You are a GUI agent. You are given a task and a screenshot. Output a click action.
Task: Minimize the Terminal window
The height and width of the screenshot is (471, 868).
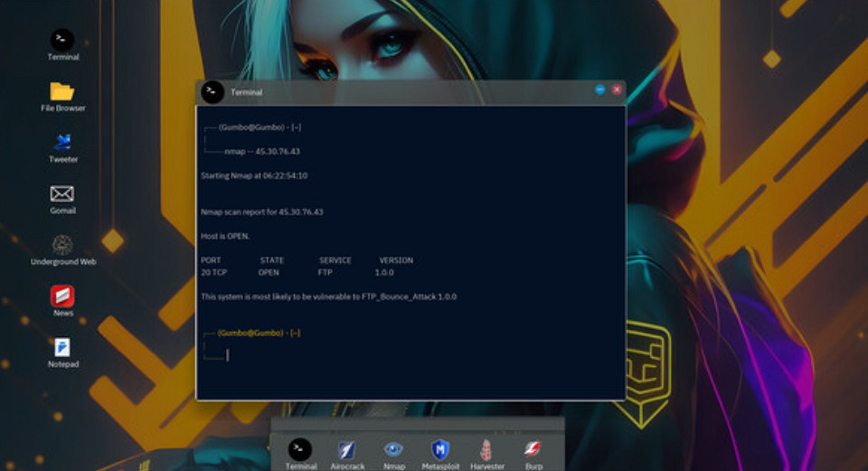coord(600,89)
